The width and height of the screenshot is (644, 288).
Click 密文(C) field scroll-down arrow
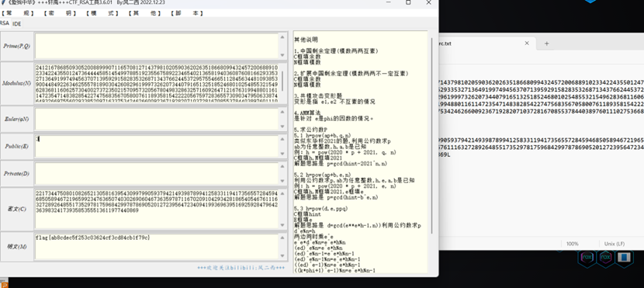[x=282, y=225]
